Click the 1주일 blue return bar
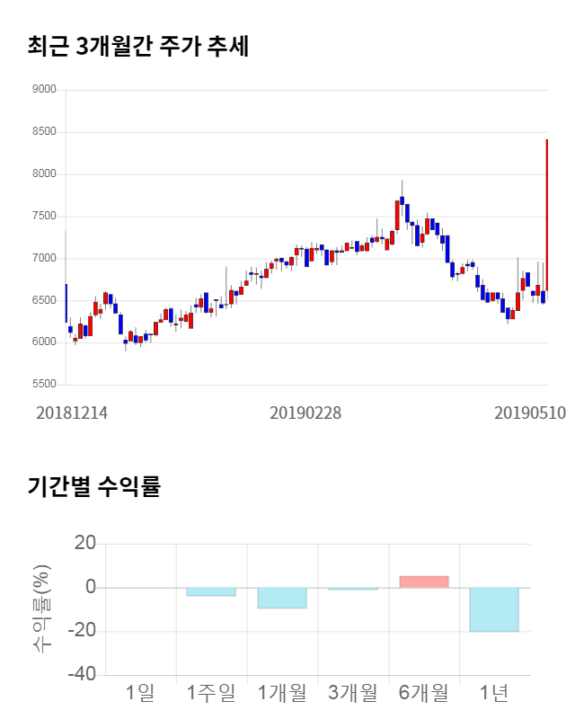The image size is (575, 728). click(211, 591)
